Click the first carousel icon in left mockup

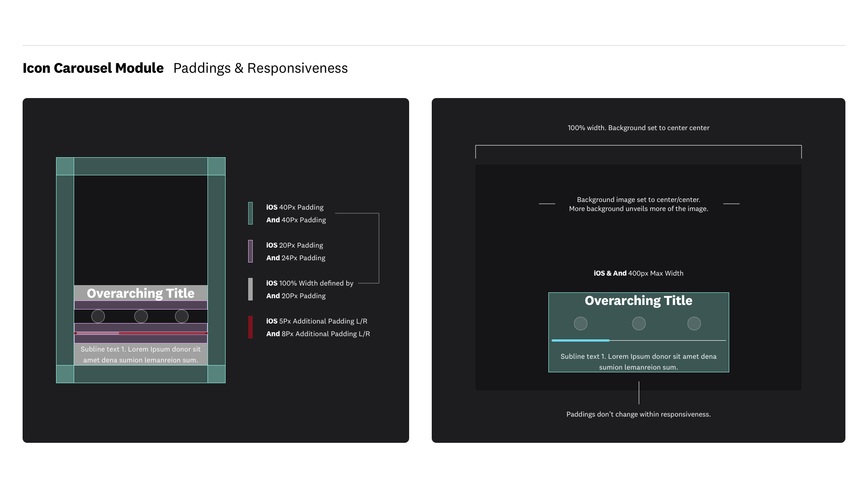point(98,316)
